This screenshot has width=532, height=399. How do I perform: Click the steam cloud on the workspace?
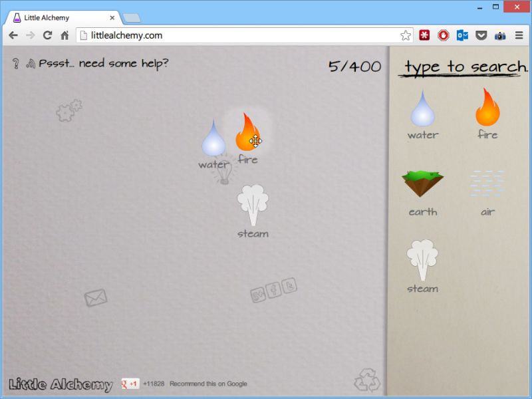(x=253, y=205)
